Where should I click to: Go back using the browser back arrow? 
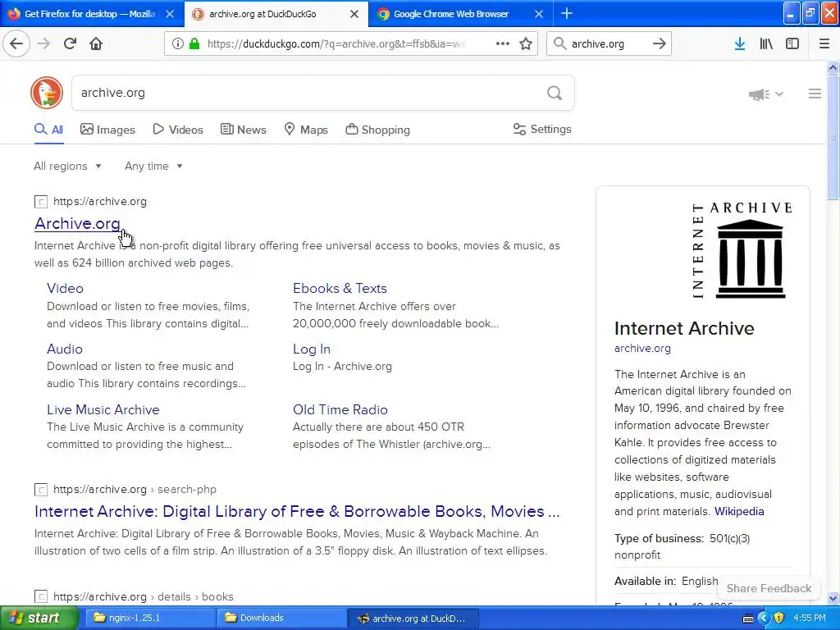point(16,43)
